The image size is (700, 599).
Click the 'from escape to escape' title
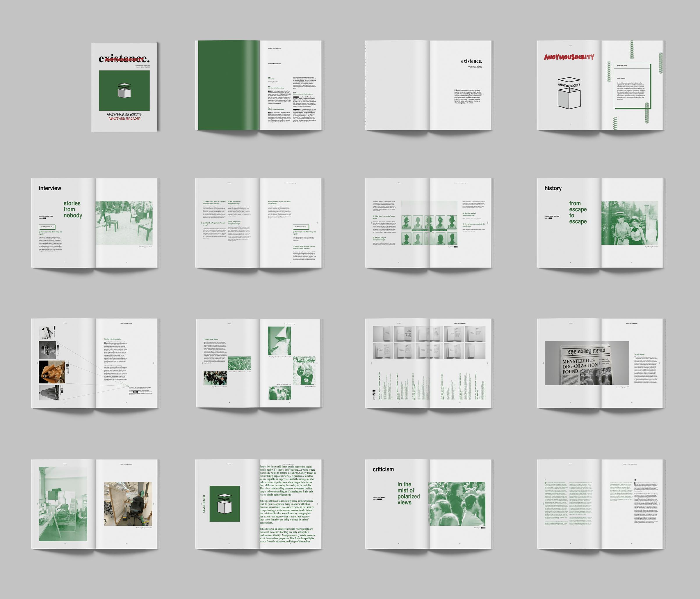(x=578, y=212)
